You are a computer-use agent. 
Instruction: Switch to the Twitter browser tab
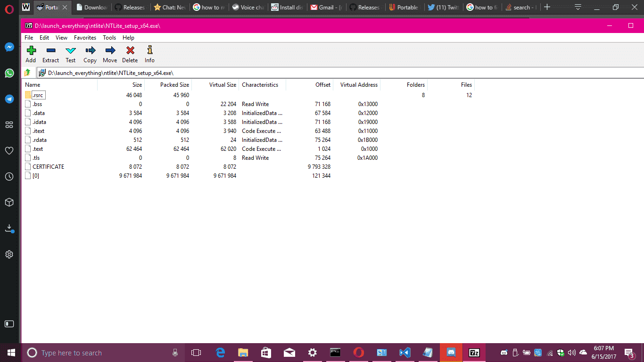[x=443, y=8]
